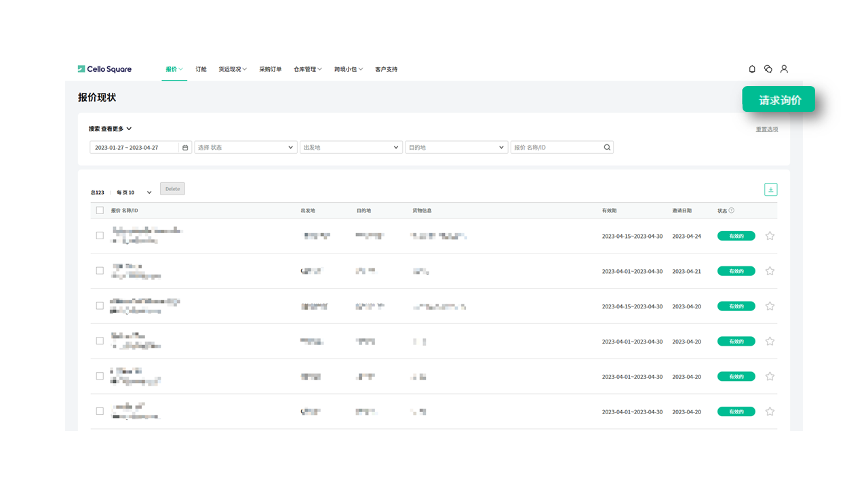Click the 重置选项 link
Screen dimensions: 868x488
pos(767,129)
